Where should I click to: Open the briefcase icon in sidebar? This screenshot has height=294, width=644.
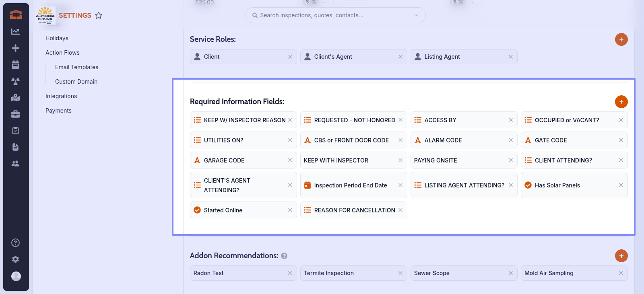tap(16, 114)
